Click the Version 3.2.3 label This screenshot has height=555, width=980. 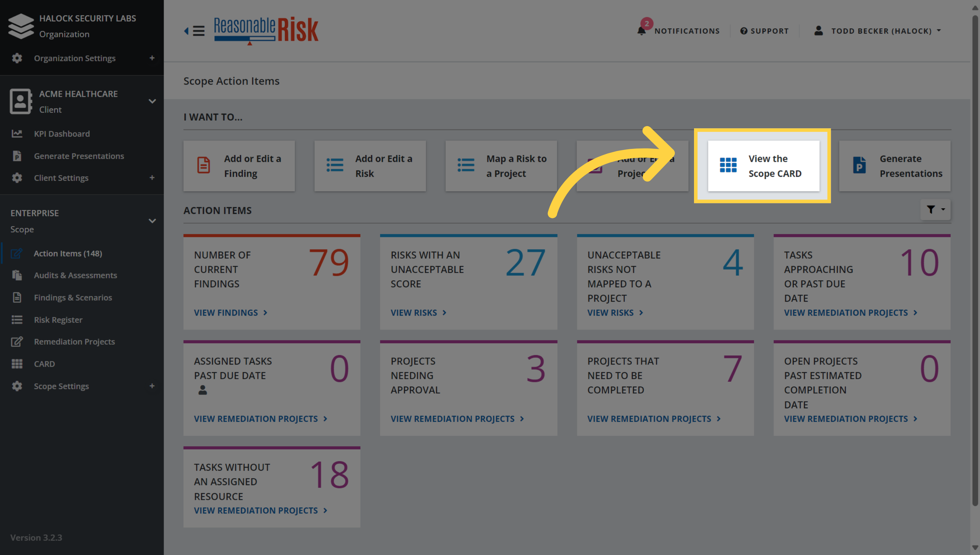point(36,538)
